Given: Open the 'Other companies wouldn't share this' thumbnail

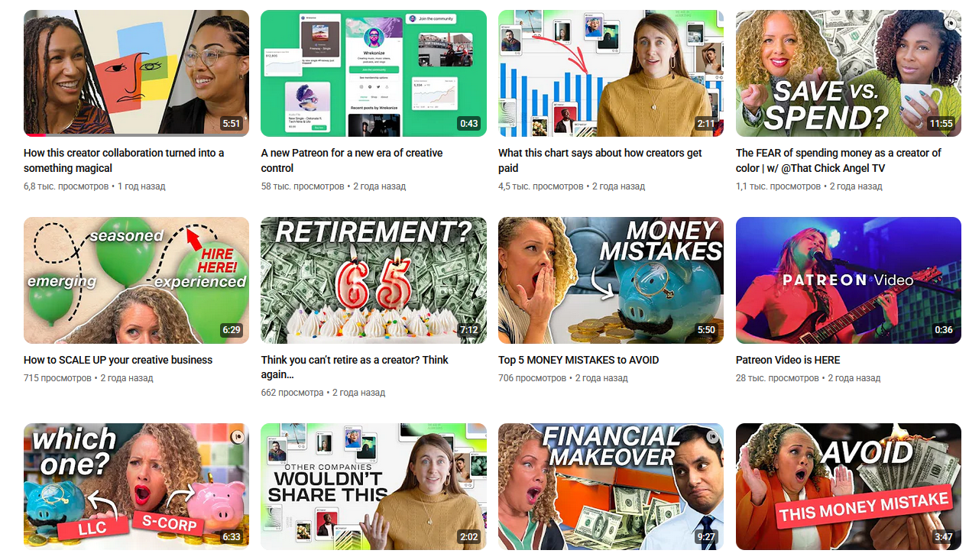Looking at the screenshot, I should (374, 487).
